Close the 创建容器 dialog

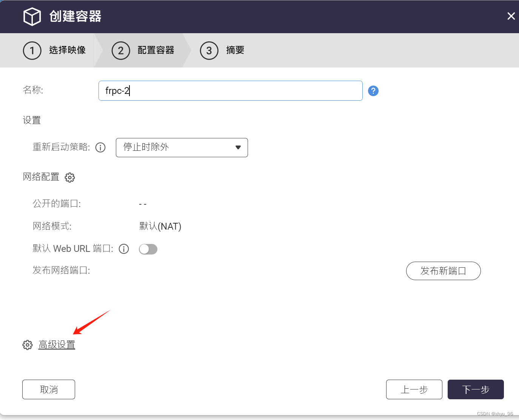(x=511, y=16)
